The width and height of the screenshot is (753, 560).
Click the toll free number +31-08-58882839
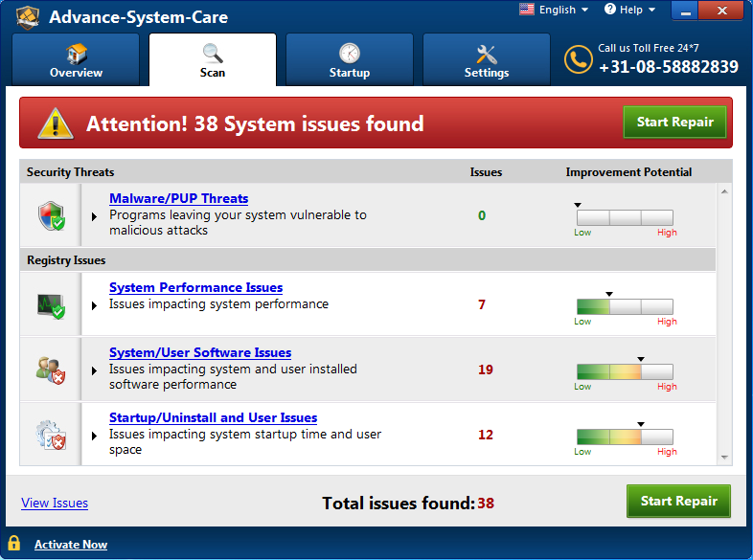click(x=669, y=67)
